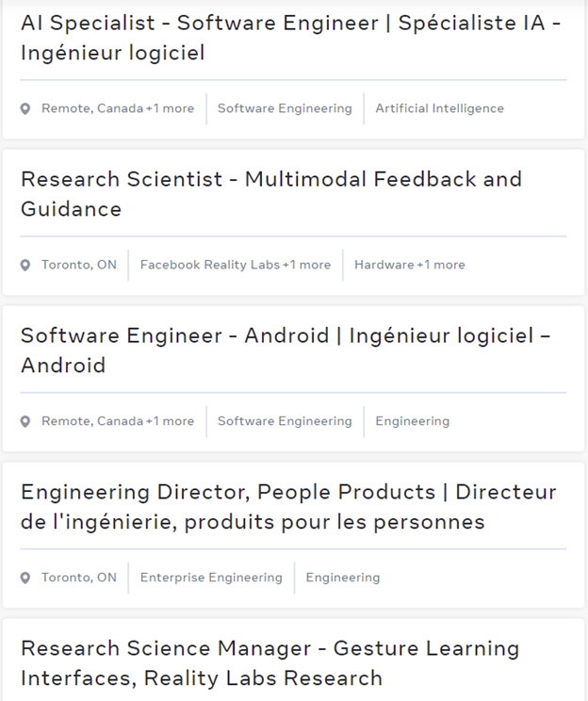Expand '+1 more' after Hardware tag
Image resolution: width=588 pixels, height=701 pixels.
point(441,265)
